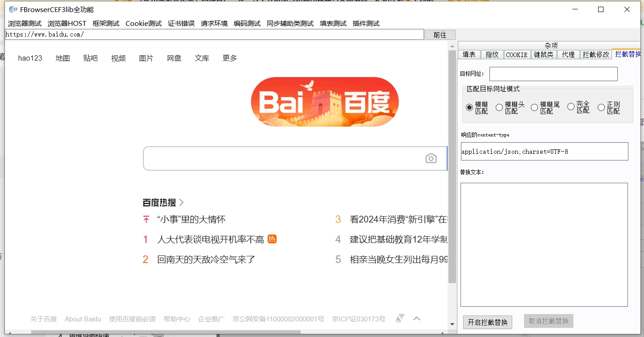Image resolution: width=644 pixels, height=337 pixels.
Task: Open the 浏览器HOST menu
Action: point(67,24)
